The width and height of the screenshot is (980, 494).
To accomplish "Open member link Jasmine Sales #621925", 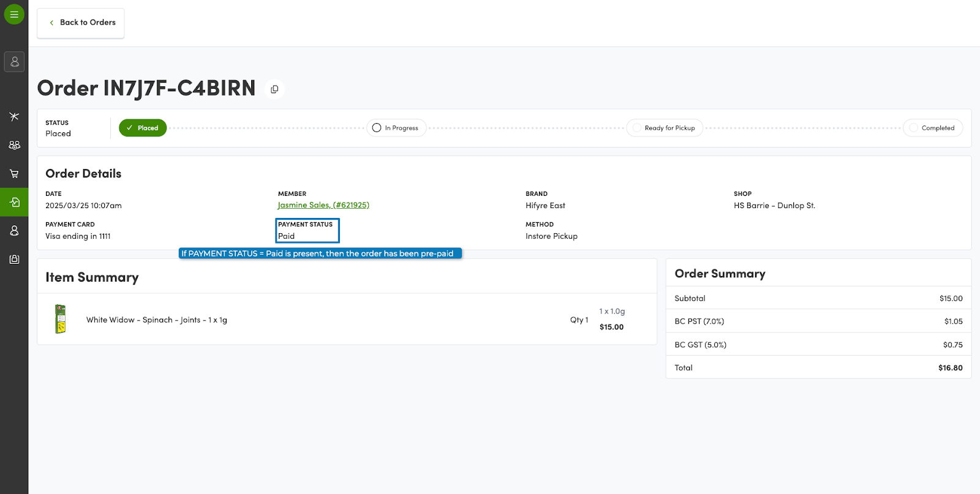I will (323, 205).
